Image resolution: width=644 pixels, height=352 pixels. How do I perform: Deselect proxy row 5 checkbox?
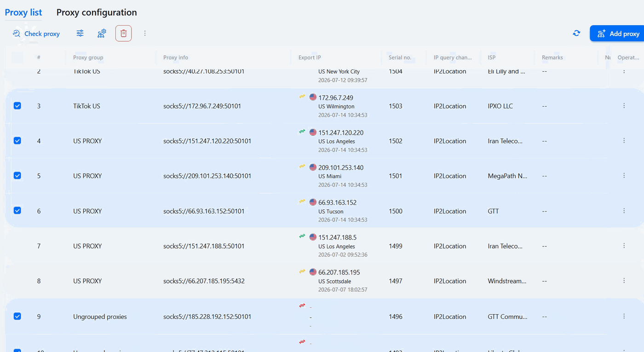pyautogui.click(x=17, y=176)
